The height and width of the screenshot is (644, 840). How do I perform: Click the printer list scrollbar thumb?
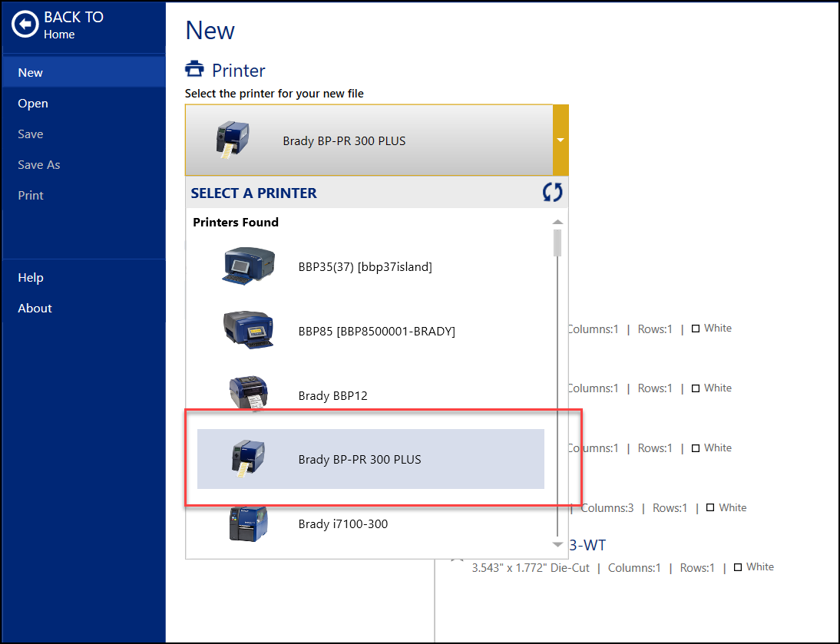click(x=557, y=242)
